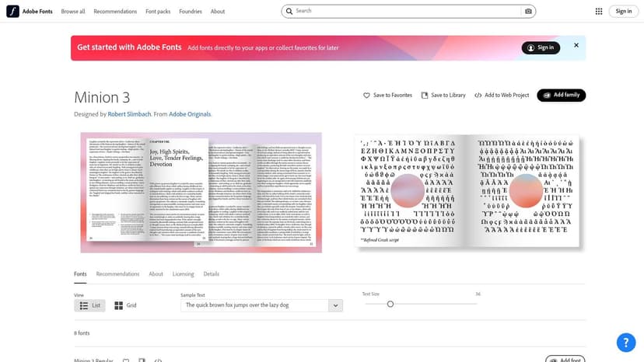Click the Adobe Fonts logo icon
The height and width of the screenshot is (362, 644).
pos(12,11)
